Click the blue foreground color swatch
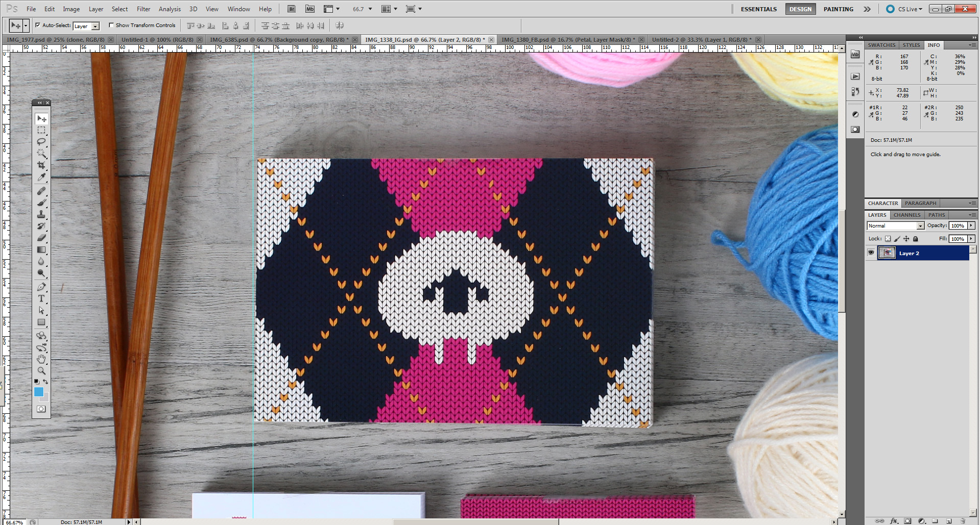 pos(39,391)
